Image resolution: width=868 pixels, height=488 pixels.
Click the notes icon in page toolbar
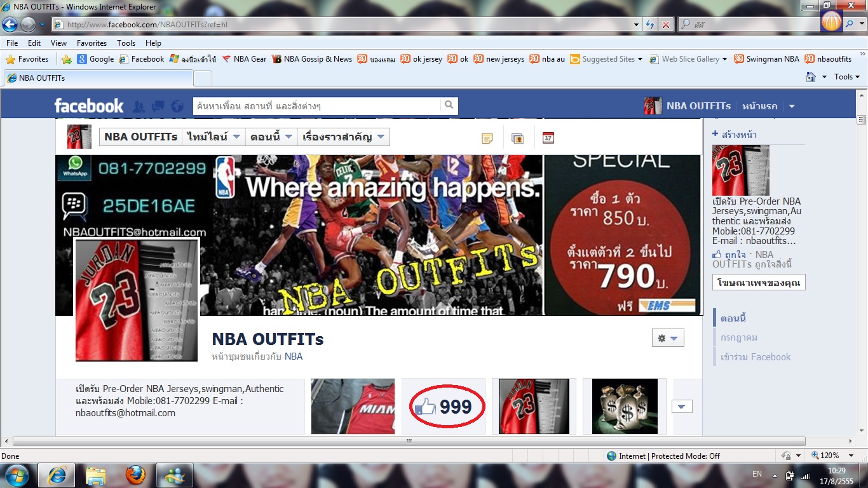tap(487, 138)
